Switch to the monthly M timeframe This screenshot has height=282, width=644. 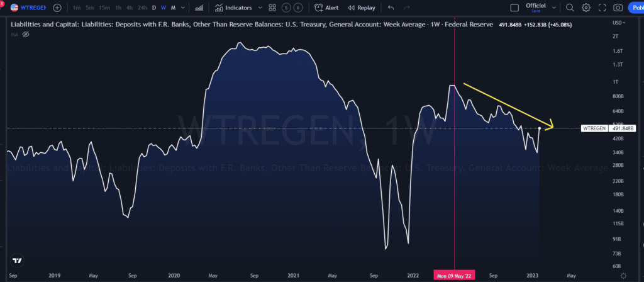point(174,8)
